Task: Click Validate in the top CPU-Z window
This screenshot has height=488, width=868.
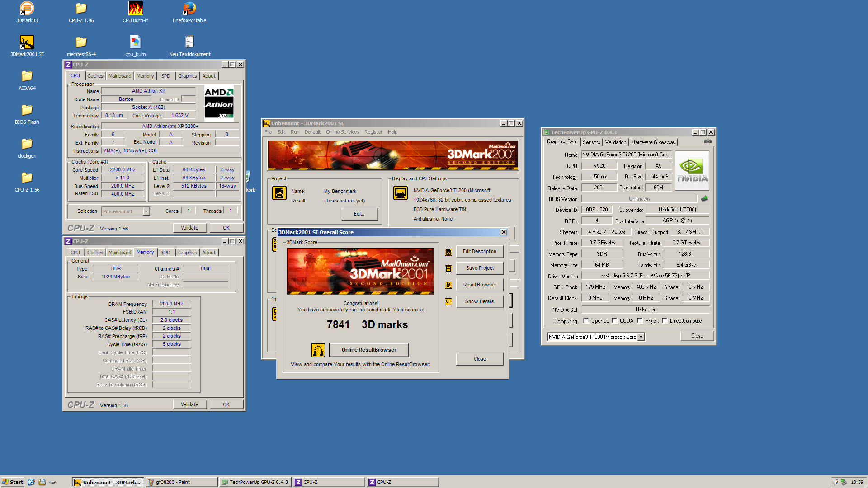Action: pos(190,228)
